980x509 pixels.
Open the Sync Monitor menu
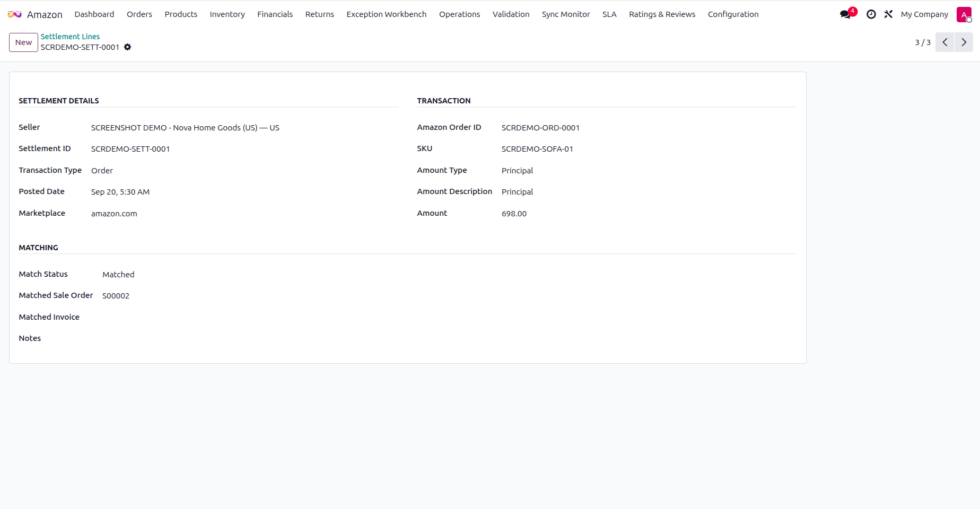coord(566,14)
